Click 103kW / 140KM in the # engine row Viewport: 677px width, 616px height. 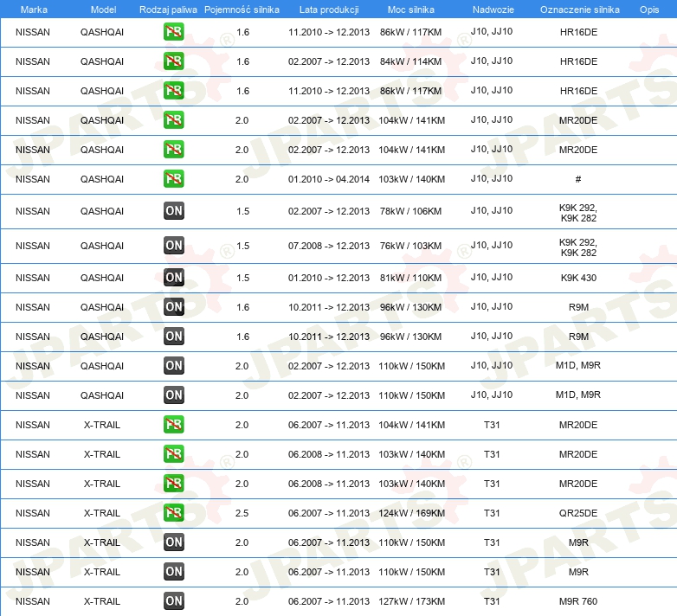click(x=411, y=179)
